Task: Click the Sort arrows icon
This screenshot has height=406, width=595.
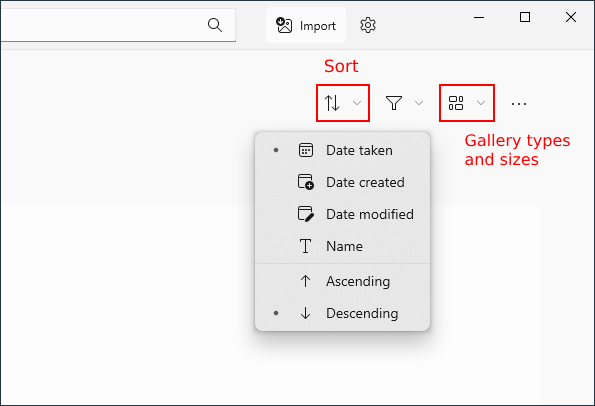Action: pyautogui.click(x=332, y=103)
